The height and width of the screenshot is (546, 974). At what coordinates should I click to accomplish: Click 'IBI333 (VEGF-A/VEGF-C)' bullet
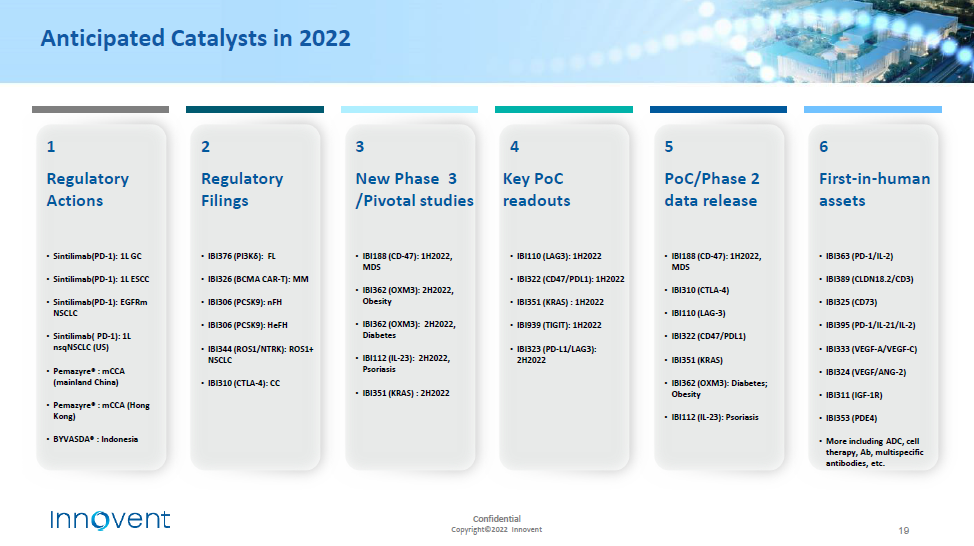872,349
